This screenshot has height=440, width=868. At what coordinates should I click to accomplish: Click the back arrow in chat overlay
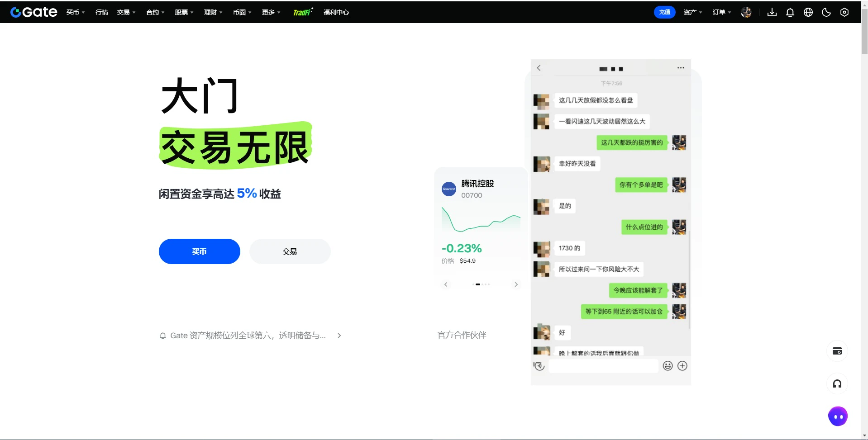[x=539, y=68]
